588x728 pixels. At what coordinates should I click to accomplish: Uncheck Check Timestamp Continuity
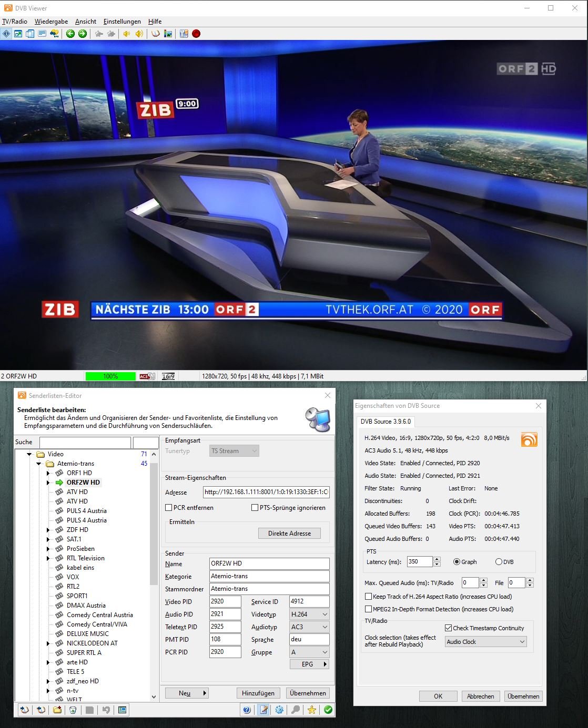click(449, 628)
